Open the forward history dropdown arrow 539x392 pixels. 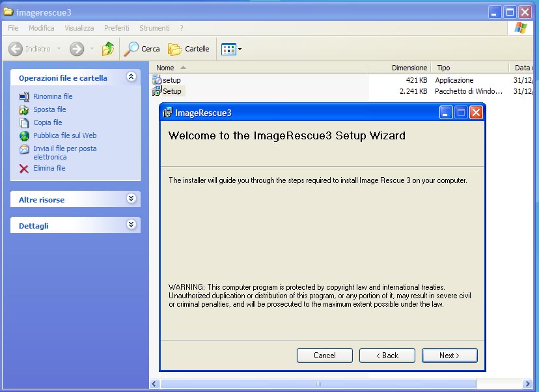92,49
